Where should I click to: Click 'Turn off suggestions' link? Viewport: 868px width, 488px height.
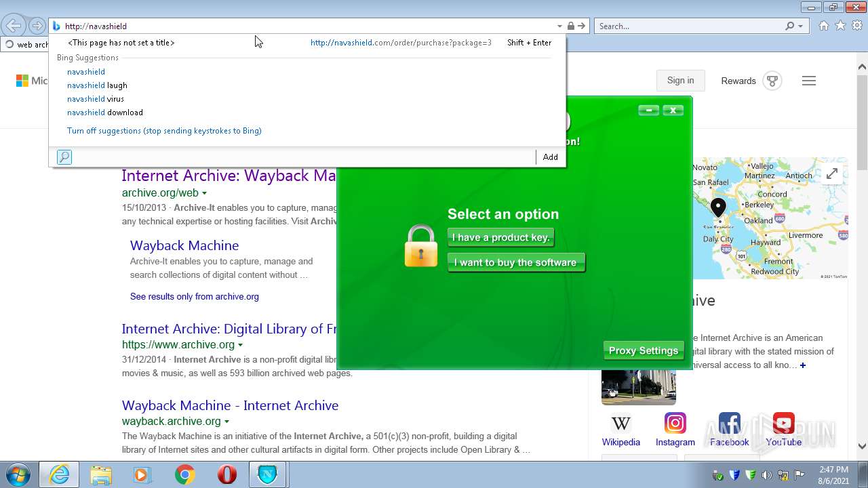pyautogui.click(x=164, y=131)
